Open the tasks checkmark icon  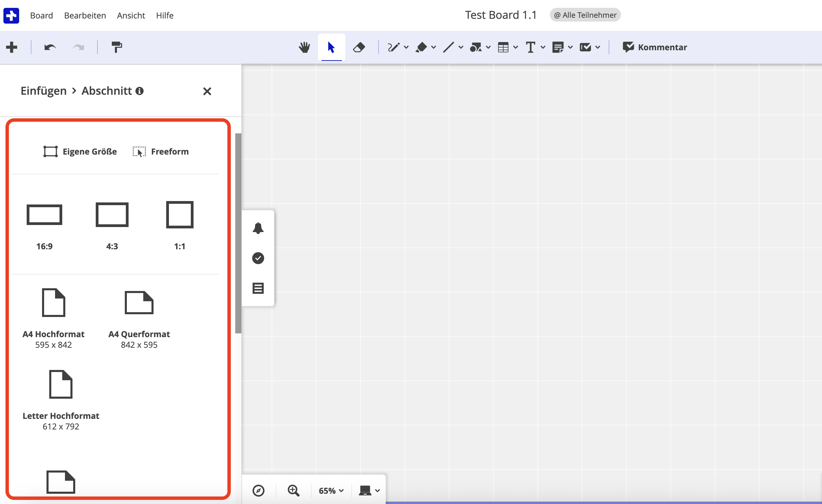pos(258,258)
